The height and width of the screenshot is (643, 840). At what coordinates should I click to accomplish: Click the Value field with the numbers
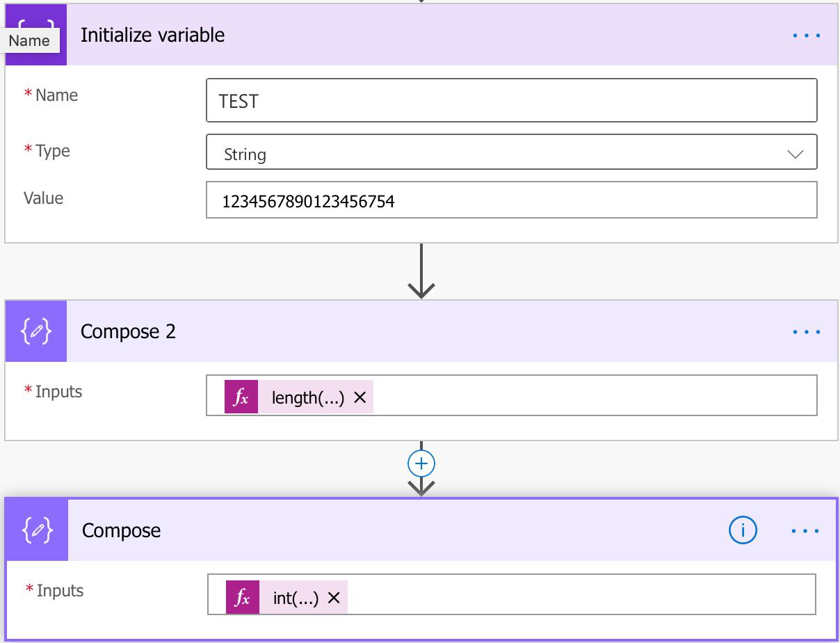(x=511, y=200)
